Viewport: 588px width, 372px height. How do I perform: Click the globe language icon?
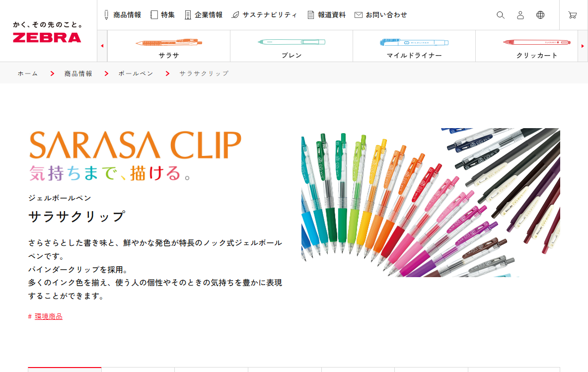pyautogui.click(x=540, y=15)
